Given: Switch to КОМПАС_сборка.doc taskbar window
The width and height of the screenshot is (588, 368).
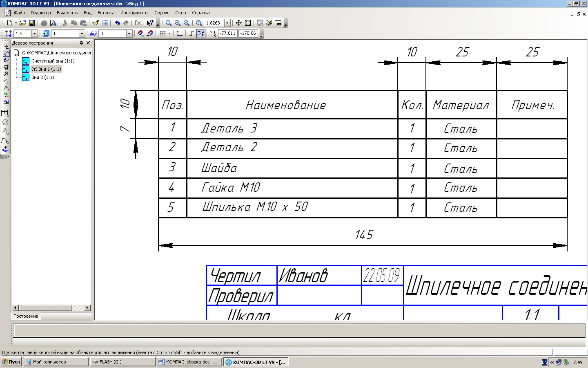Looking at the screenshot, I should coord(189,362).
